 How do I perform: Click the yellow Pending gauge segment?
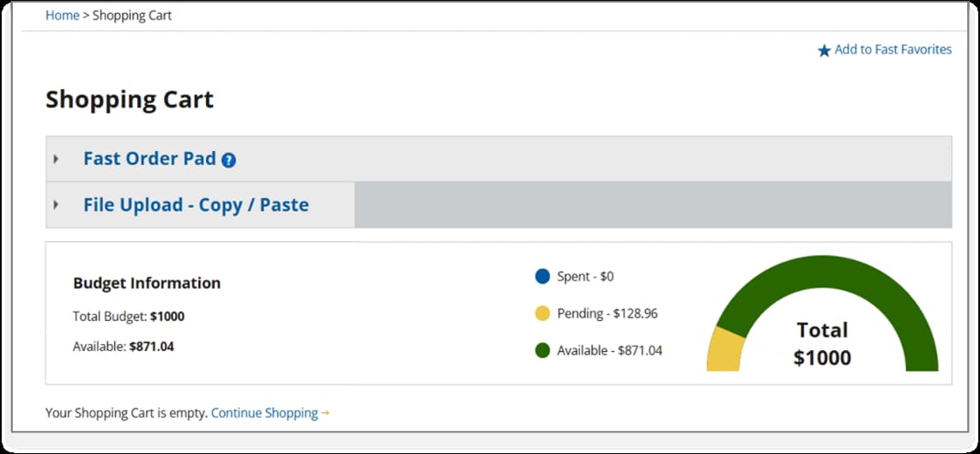tap(723, 350)
